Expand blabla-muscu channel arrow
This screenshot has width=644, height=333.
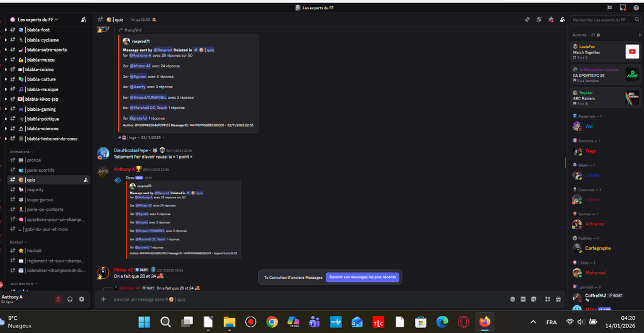click(6, 60)
